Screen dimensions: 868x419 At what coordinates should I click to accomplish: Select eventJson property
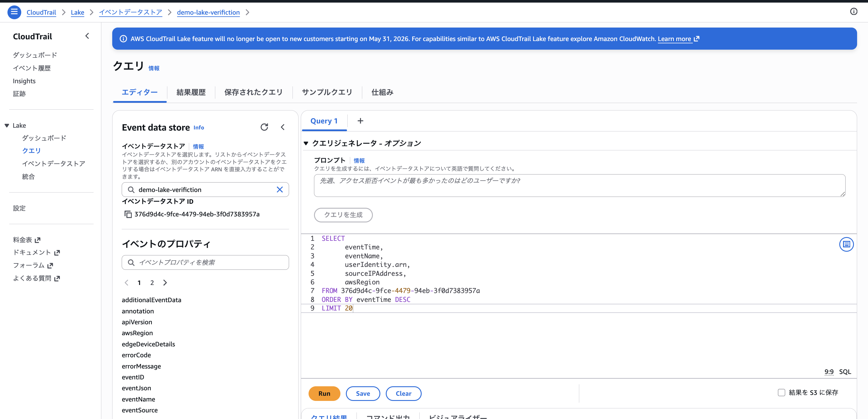pyautogui.click(x=136, y=388)
